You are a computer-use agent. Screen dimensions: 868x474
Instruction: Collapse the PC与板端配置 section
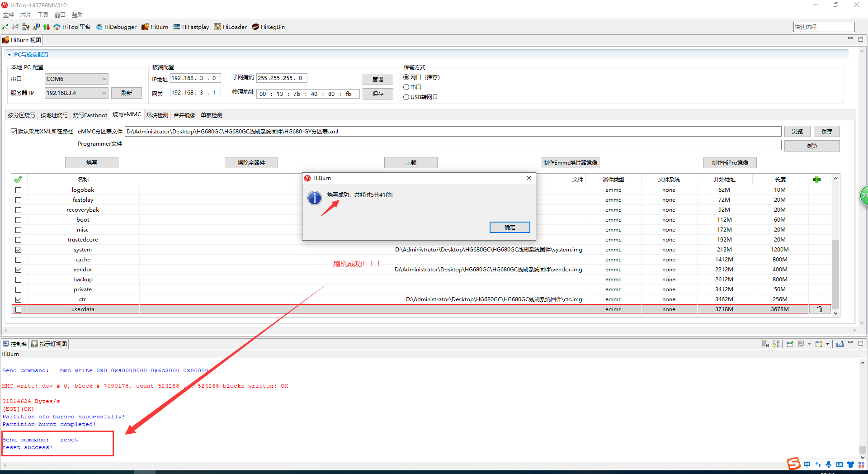[x=9, y=55]
